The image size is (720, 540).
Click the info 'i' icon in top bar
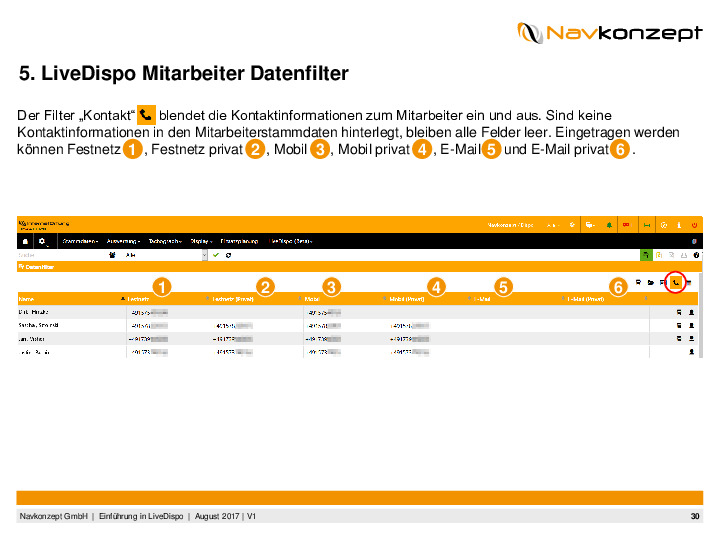tap(679, 225)
